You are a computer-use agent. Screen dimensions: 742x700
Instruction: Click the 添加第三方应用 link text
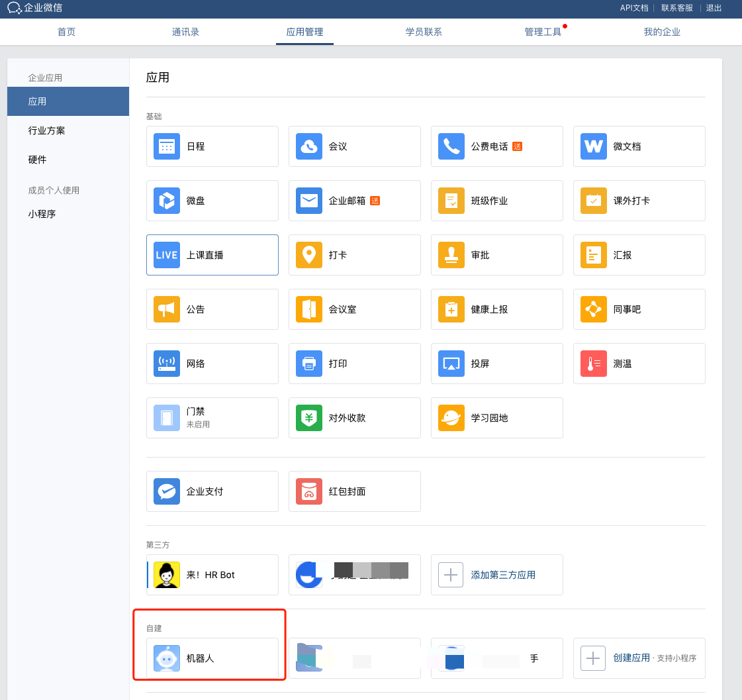[x=503, y=575]
